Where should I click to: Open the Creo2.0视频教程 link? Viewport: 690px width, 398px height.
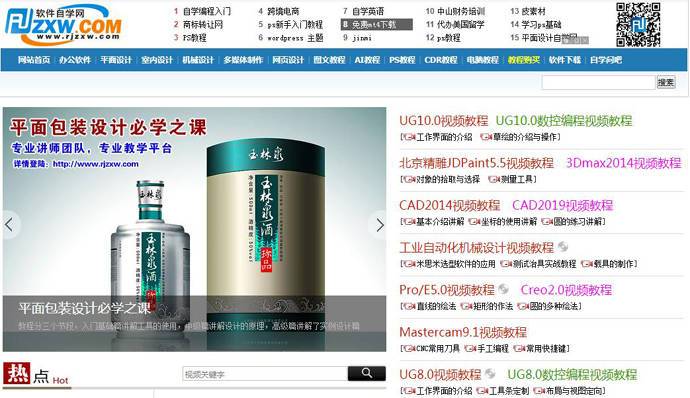566,290
